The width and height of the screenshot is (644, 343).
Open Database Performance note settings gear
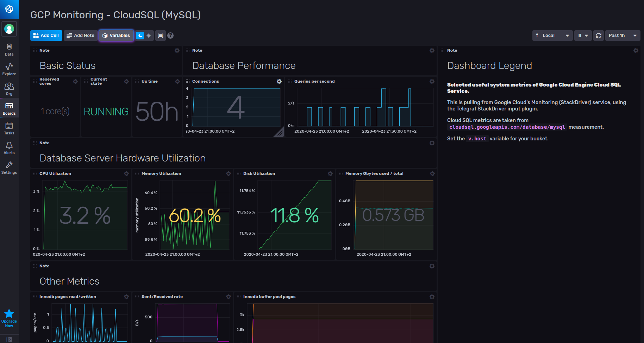click(432, 51)
